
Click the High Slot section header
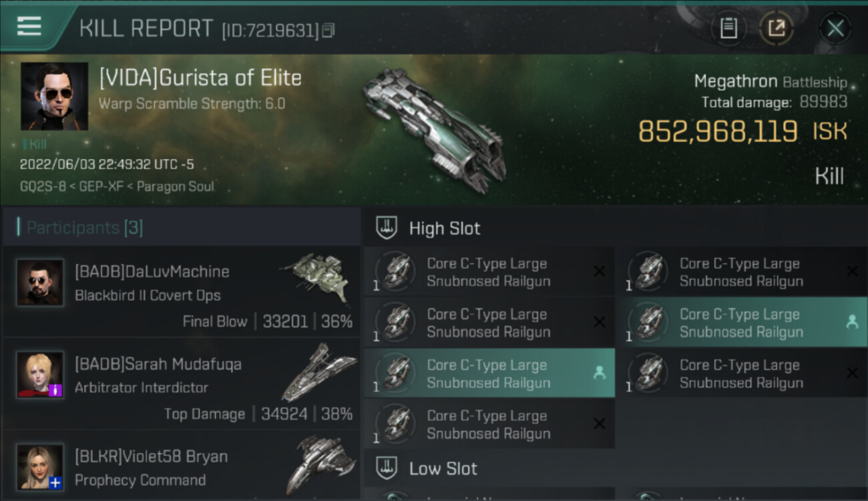[444, 228]
